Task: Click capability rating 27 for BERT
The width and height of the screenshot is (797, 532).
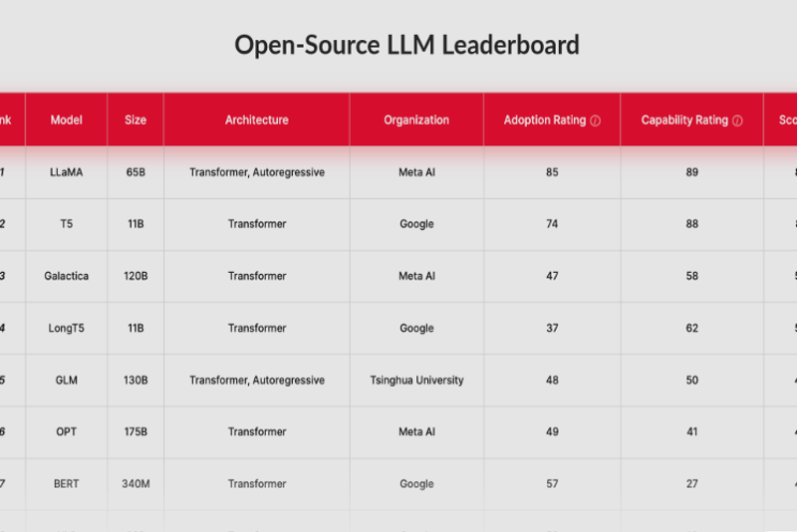Action: [691, 484]
